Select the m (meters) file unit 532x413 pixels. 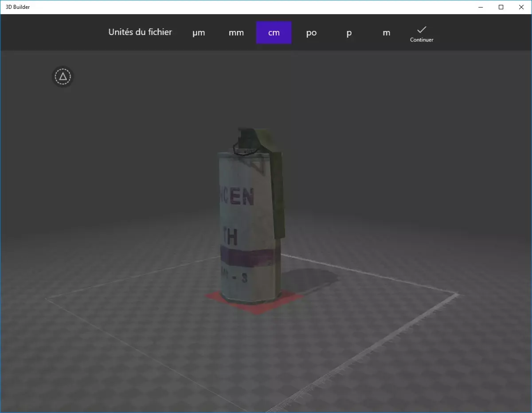(x=387, y=33)
